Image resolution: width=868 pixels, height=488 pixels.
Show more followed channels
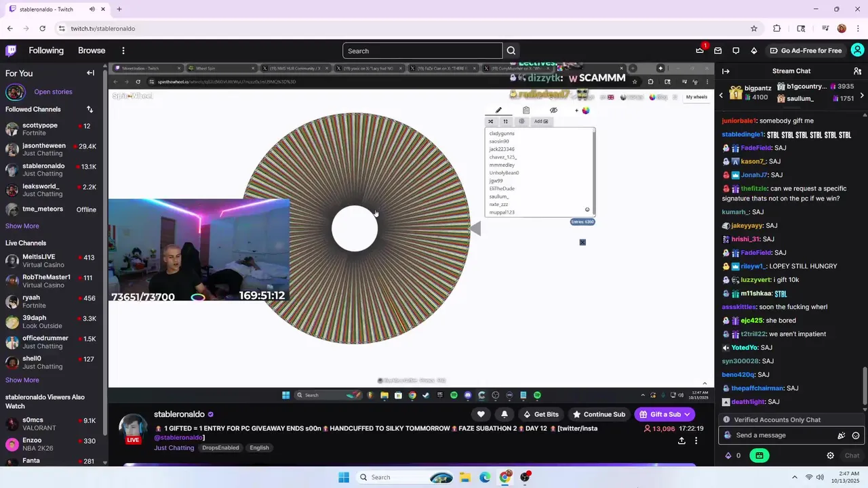point(22,226)
